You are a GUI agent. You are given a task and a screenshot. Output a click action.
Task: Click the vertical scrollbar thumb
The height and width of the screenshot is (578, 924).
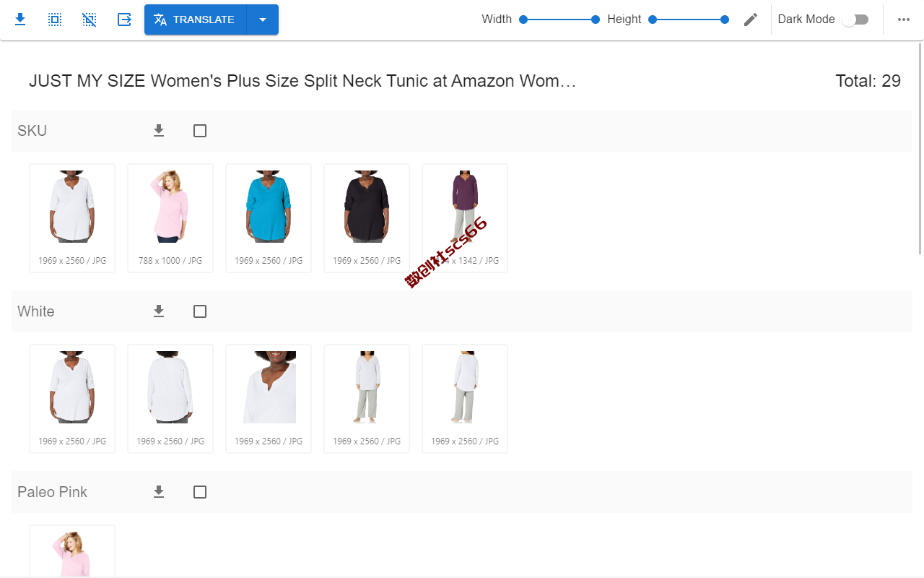[x=920, y=149]
